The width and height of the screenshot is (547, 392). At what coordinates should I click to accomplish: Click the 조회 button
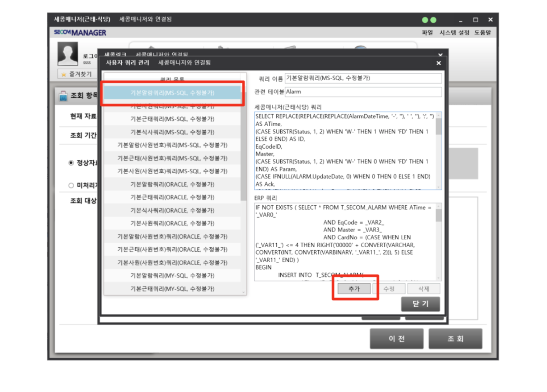coord(455,339)
